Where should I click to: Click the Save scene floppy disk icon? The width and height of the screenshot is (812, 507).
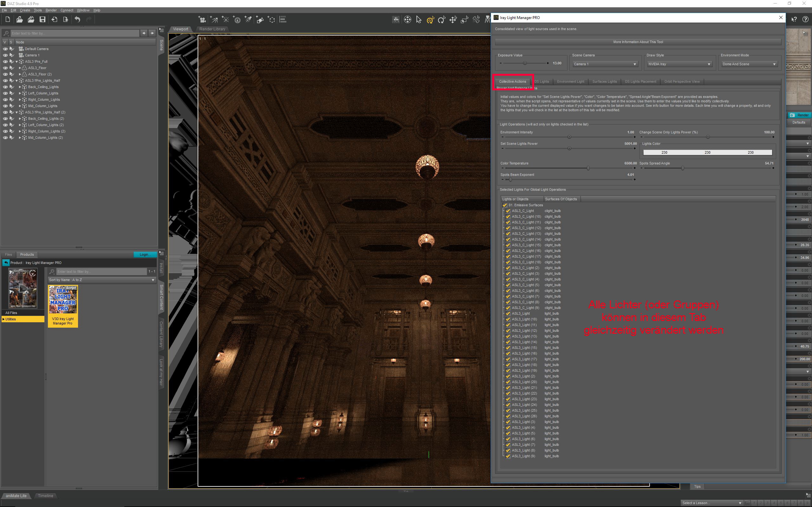coord(42,19)
